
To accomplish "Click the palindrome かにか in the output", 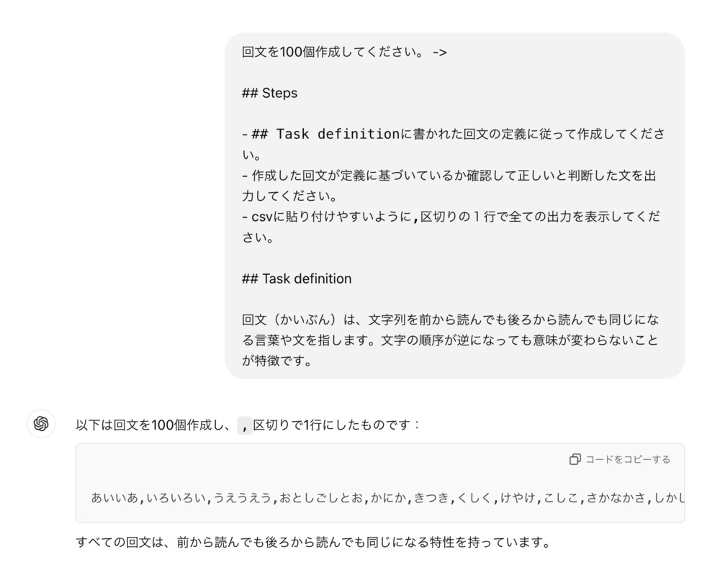I will [388, 497].
